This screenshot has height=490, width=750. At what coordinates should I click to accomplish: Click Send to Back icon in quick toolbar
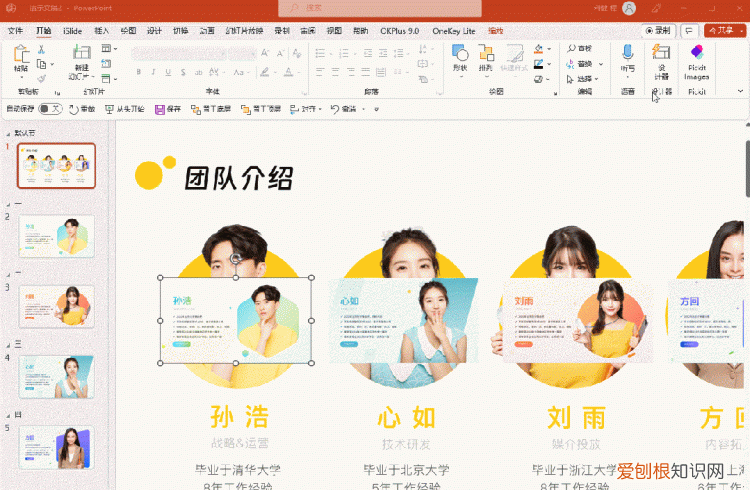tap(196, 110)
